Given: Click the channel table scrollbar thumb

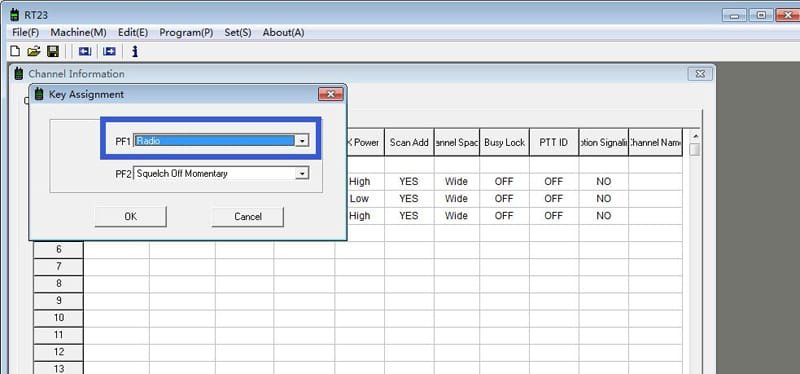Looking at the screenshot, I should [694, 149].
